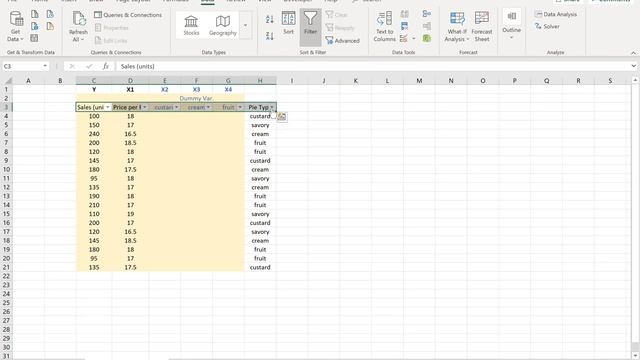Image resolution: width=640 pixels, height=360 pixels.
Task: Select the Stocks data type
Action: 191,25
